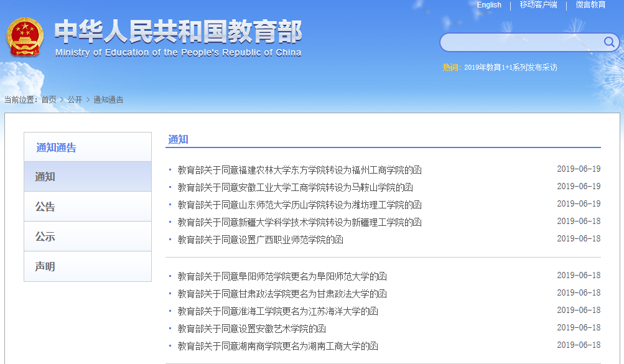Image resolution: width=624 pixels, height=364 pixels.
Task: Open the 微言教育 link
Action: tap(590, 5)
